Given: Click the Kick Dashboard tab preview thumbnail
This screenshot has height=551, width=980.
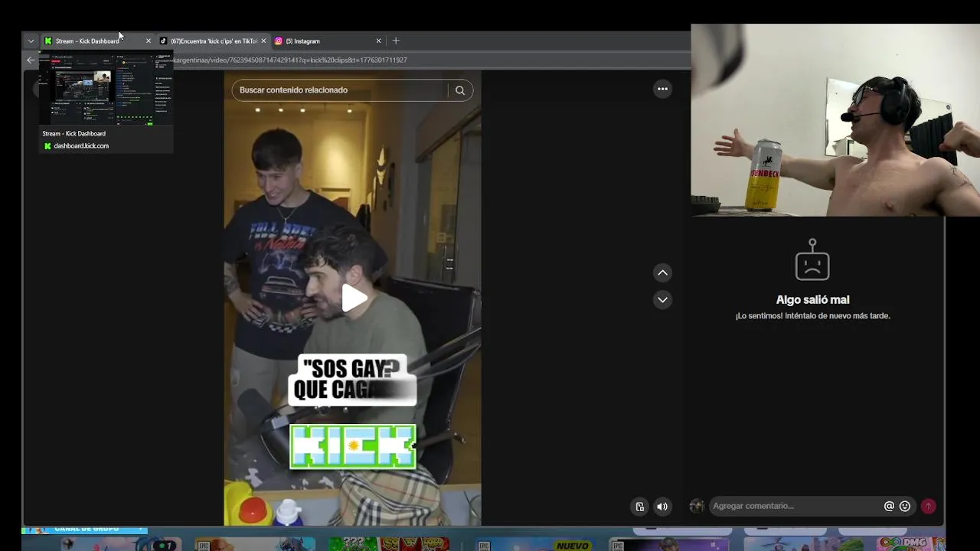Looking at the screenshot, I should [106, 88].
